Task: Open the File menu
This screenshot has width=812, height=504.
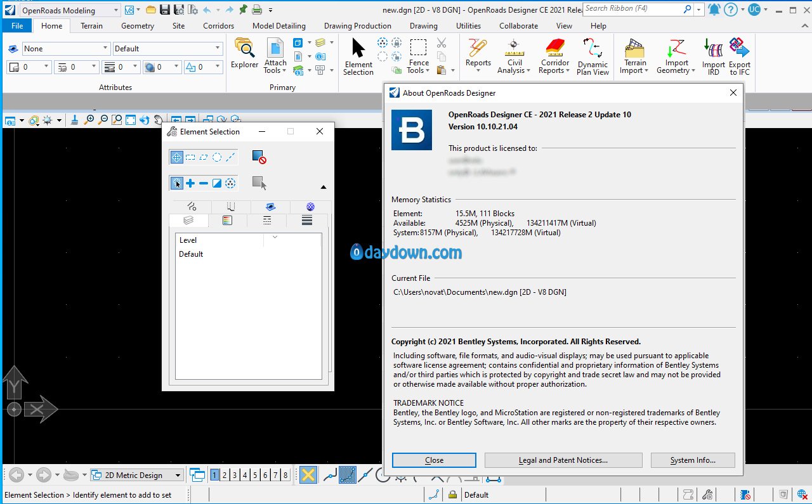Action: click(17, 26)
